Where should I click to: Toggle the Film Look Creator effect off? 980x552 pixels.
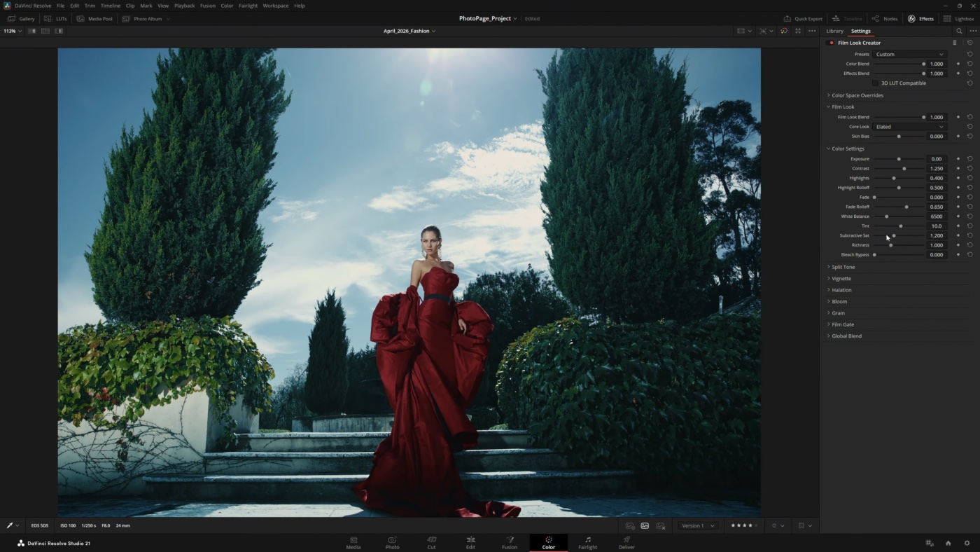point(831,43)
